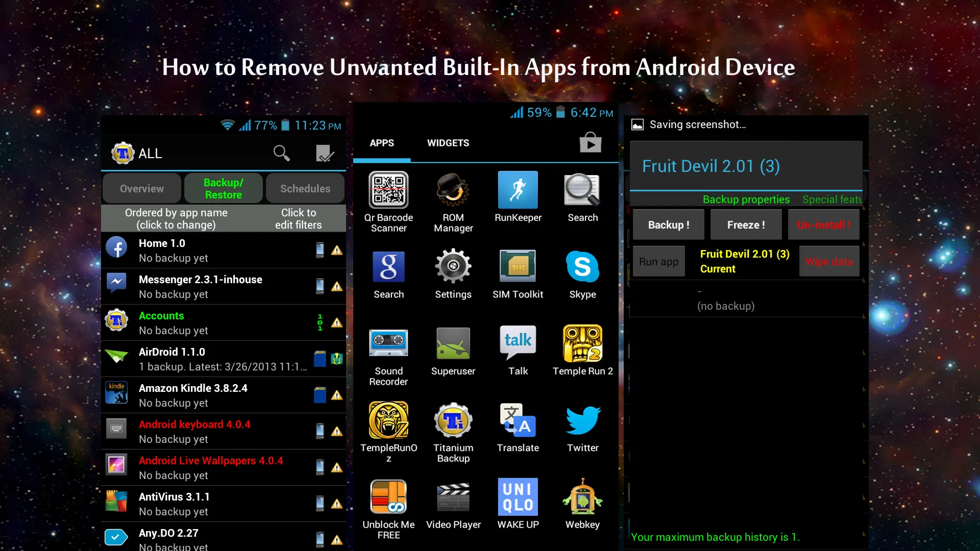Screen dimensions: 980x551
Task: Open the Skype app
Action: point(582,274)
